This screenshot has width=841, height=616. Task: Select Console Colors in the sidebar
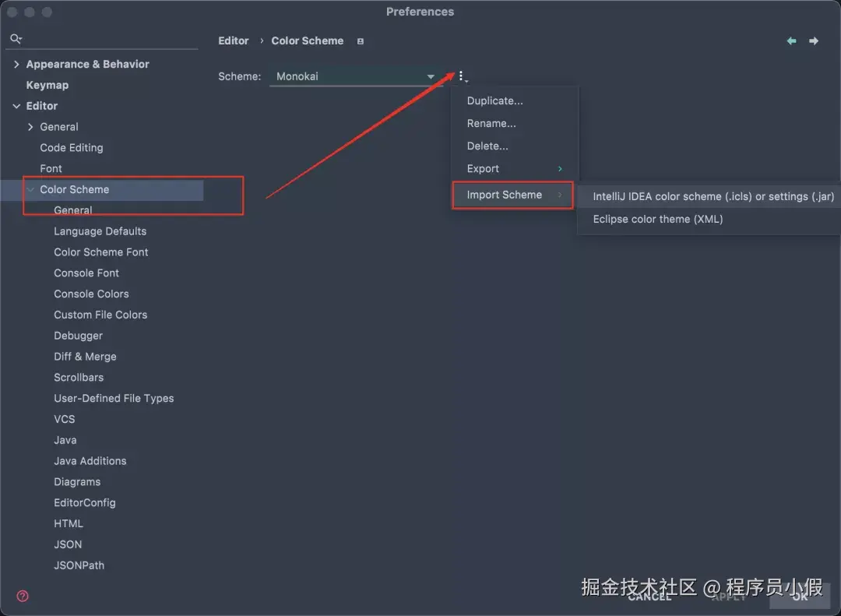coord(91,294)
